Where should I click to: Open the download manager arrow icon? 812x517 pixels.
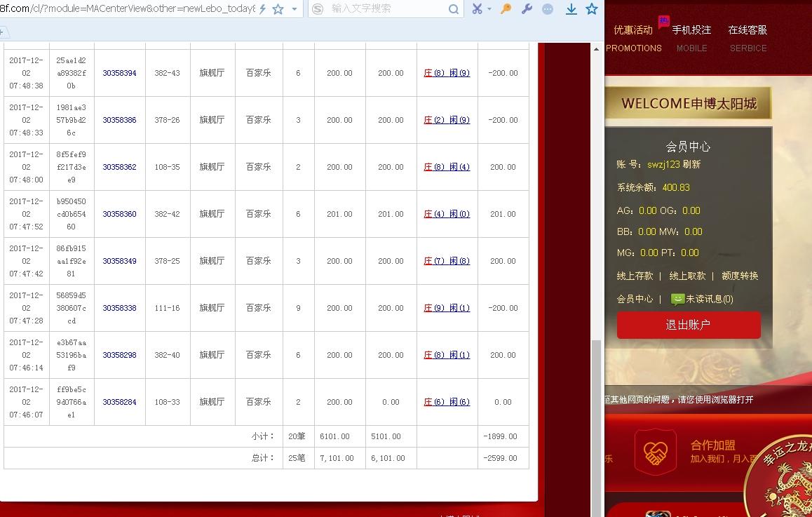pyautogui.click(x=571, y=9)
